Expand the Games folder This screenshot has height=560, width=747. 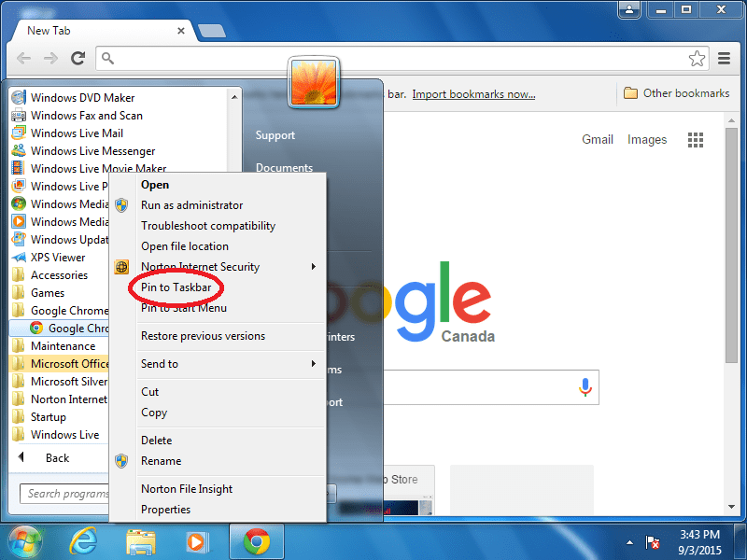[x=37, y=293]
